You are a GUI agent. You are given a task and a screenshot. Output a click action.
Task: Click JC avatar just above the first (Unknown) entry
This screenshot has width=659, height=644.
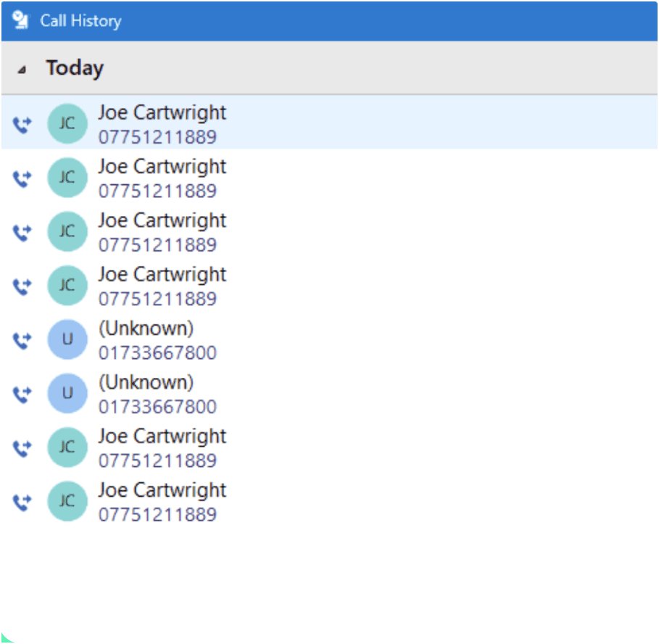tap(67, 286)
